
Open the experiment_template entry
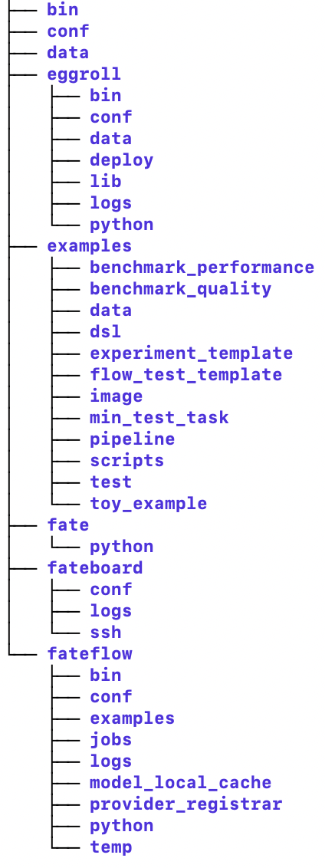point(191,353)
